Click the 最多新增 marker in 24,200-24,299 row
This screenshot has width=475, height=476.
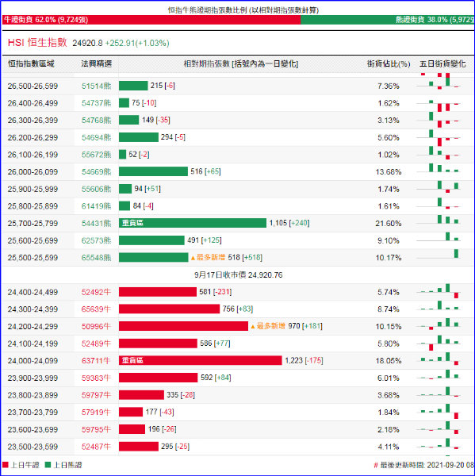268,326
